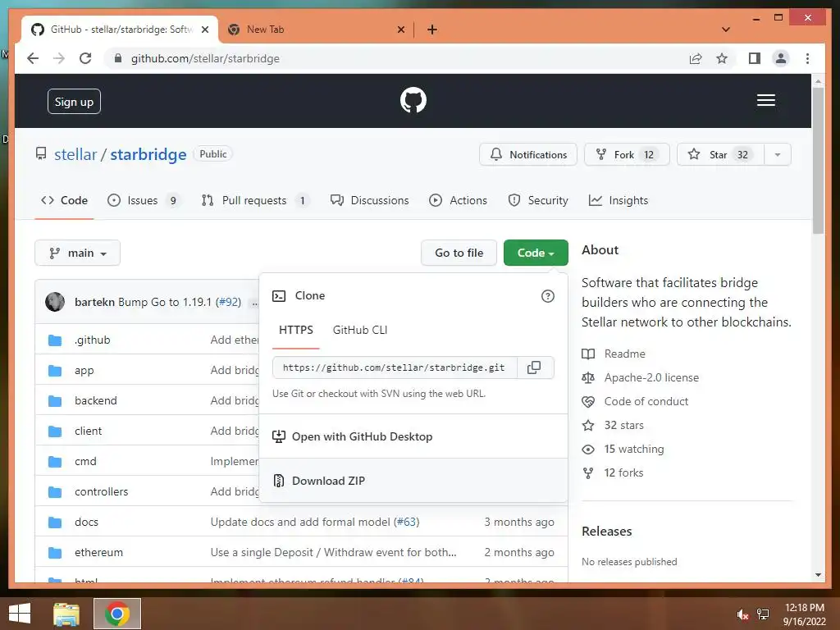840x630 pixels.
Task: Click the controllers folder icon
Action: click(55, 492)
